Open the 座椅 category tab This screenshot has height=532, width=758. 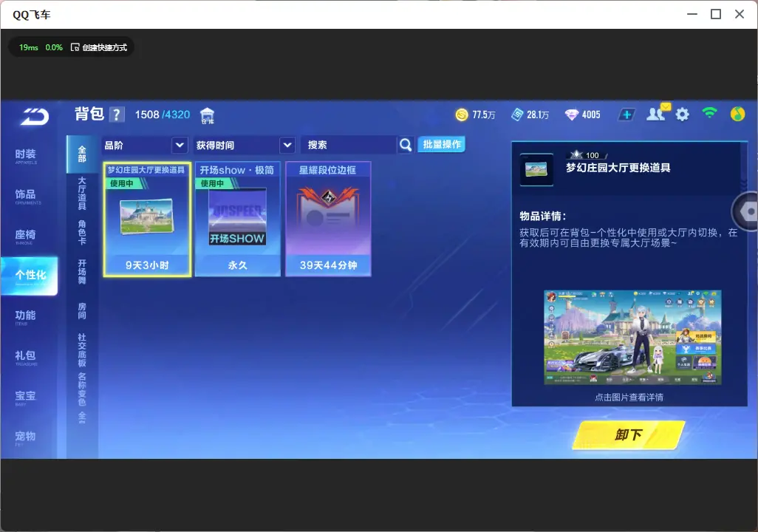tap(26, 236)
